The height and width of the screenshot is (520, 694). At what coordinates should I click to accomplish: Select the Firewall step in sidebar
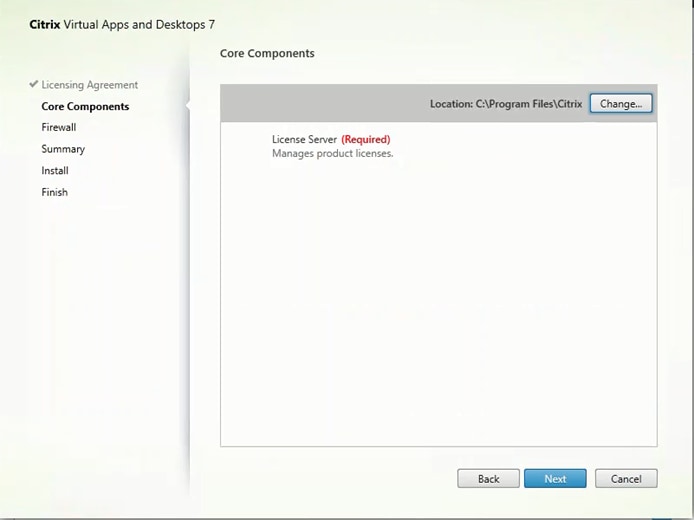pyautogui.click(x=58, y=127)
